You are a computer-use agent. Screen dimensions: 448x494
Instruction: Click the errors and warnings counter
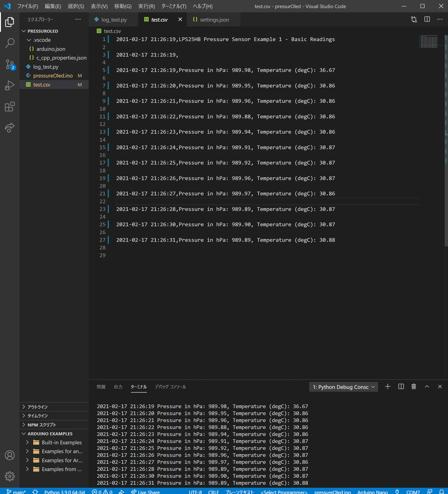102,491
